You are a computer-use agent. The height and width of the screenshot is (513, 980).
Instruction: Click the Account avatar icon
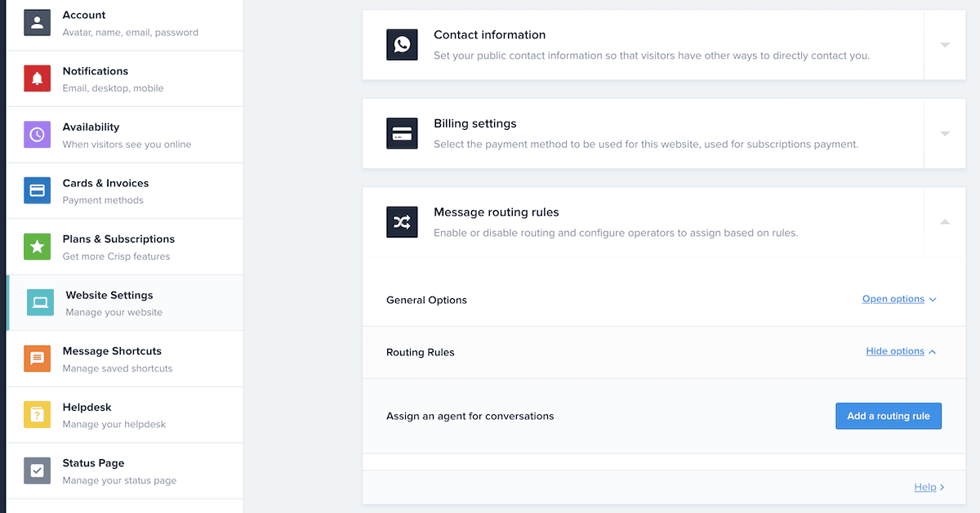(37, 22)
